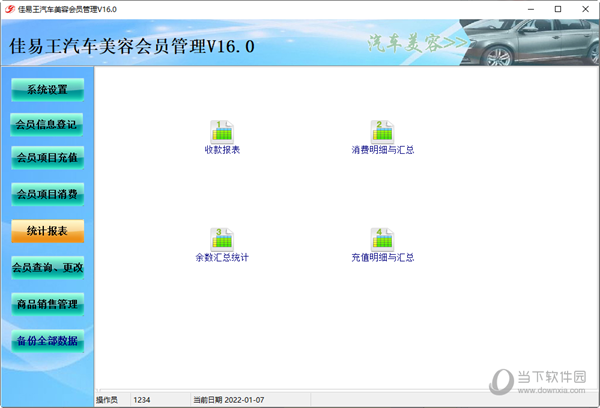Click the 收款报表 text label
The image size is (600, 408).
222,150
